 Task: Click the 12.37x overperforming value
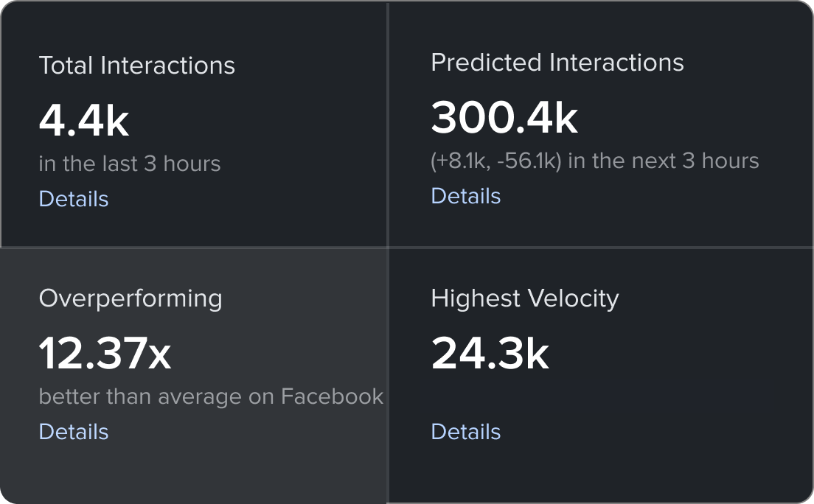tap(105, 354)
